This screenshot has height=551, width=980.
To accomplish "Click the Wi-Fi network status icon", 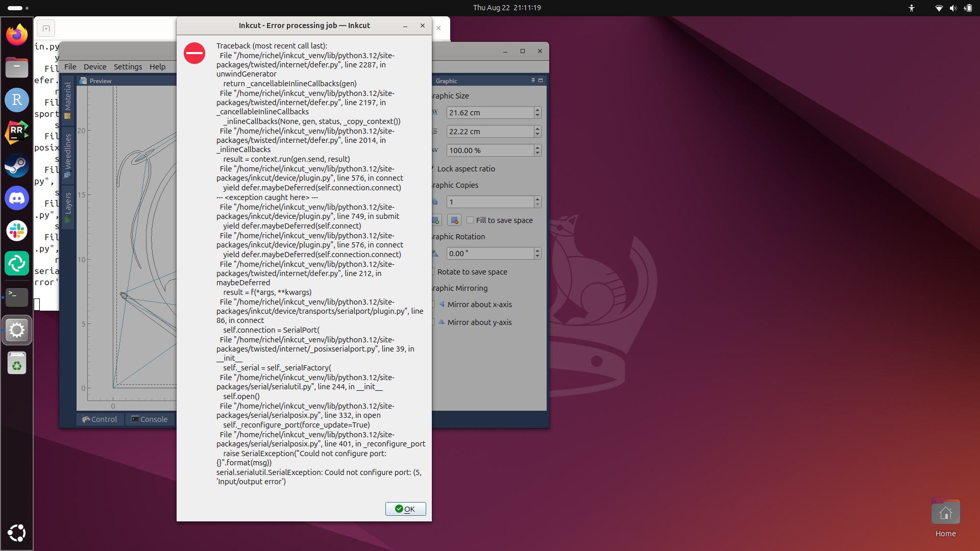I will pyautogui.click(x=939, y=8).
